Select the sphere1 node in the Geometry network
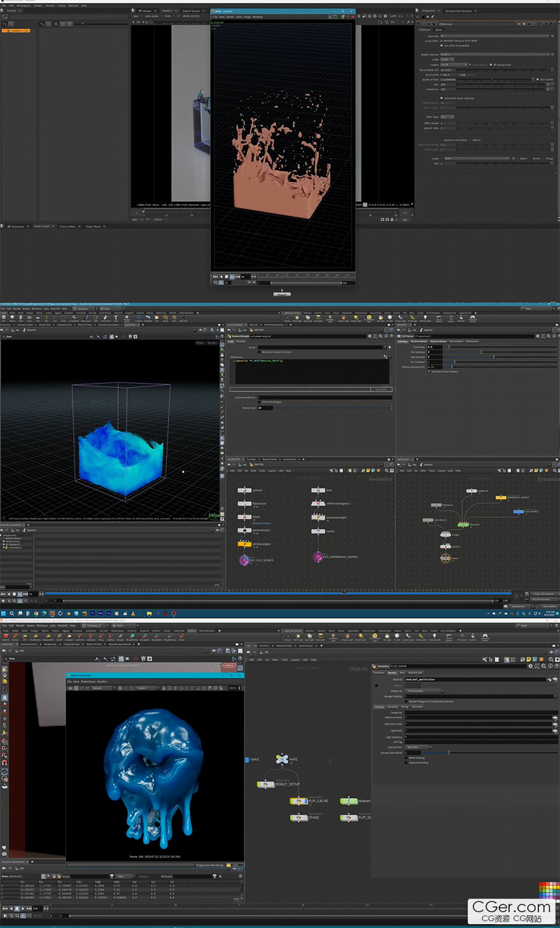560x928 pixels. pyautogui.click(x=244, y=490)
